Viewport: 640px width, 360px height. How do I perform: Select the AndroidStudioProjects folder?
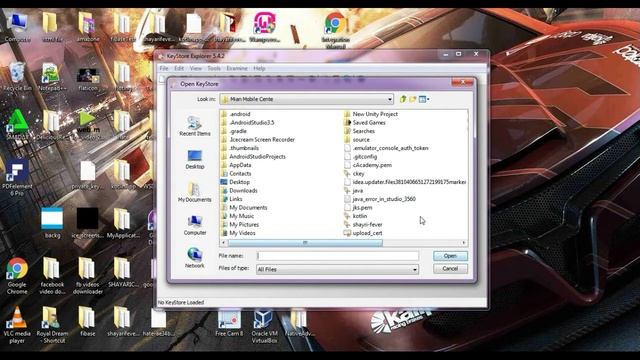pos(253,157)
